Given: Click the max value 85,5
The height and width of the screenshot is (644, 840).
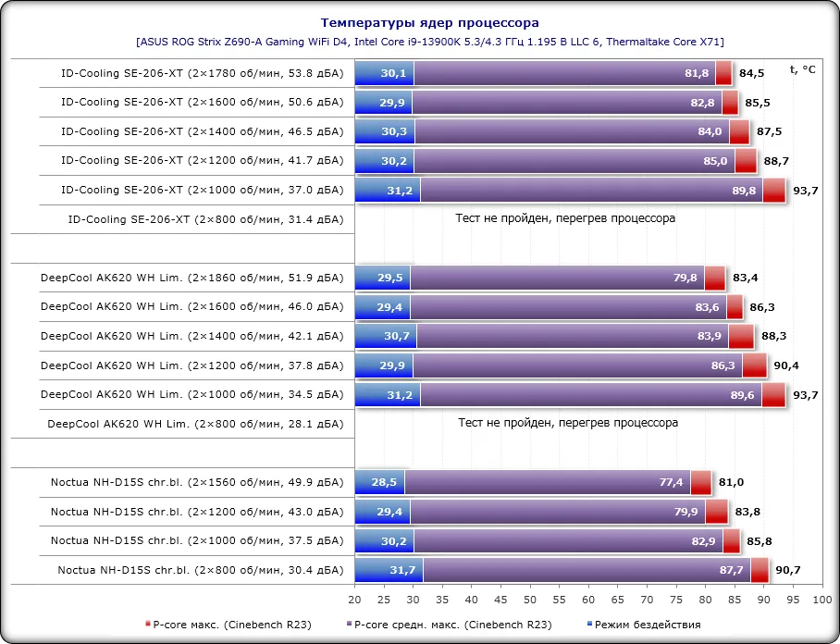Looking at the screenshot, I should [x=758, y=103].
